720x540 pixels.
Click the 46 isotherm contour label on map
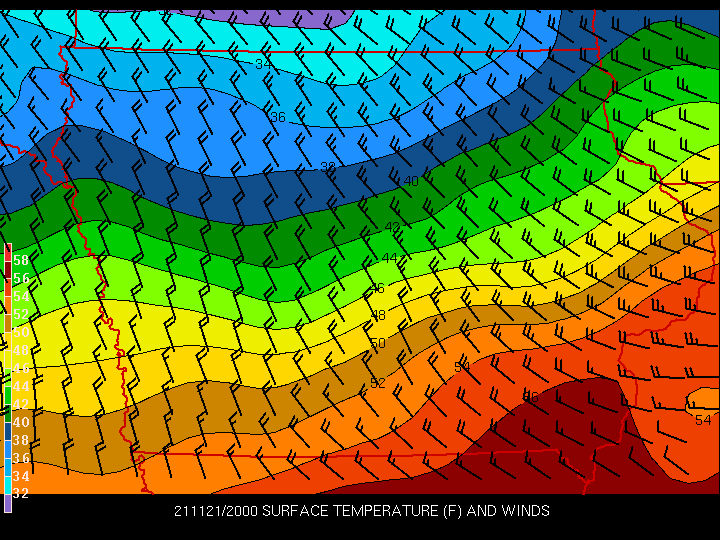coord(377,289)
